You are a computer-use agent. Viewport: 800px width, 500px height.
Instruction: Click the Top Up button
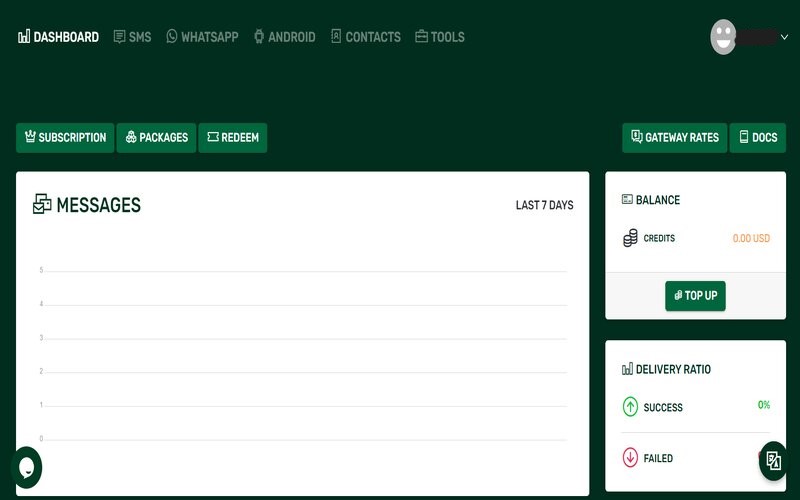(x=695, y=296)
